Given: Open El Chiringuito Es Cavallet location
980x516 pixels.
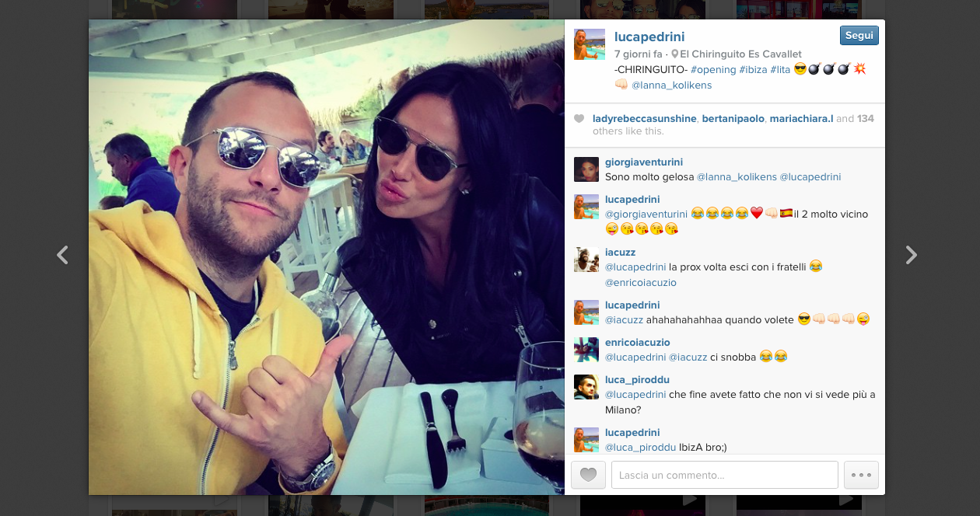Looking at the screenshot, I should coord(740,54).
